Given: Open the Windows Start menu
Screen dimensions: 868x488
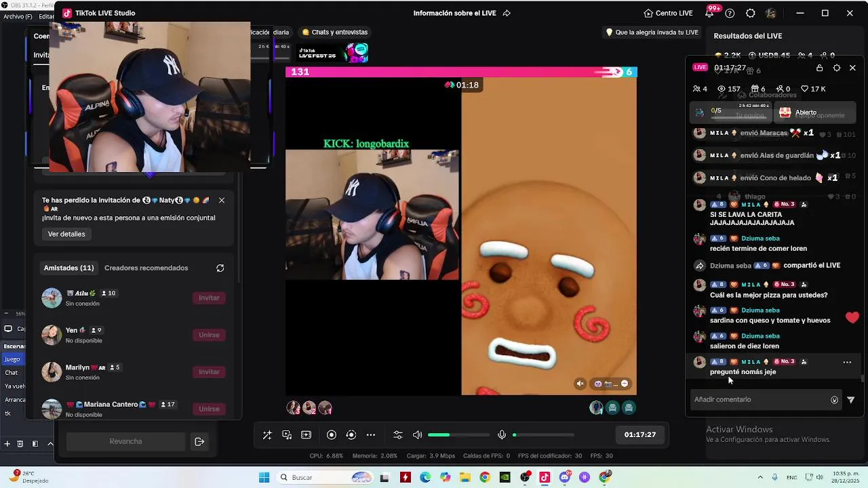Looking at the screenshot, I should click(264, 477).
